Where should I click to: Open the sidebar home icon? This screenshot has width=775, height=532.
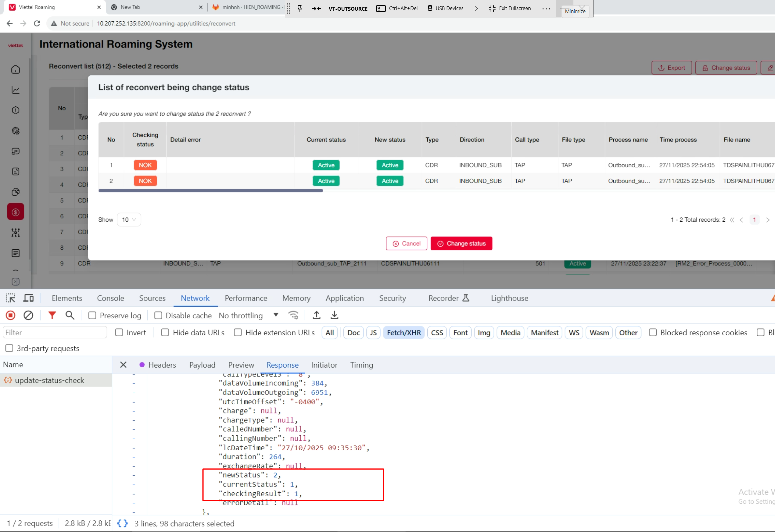[16, 69]
